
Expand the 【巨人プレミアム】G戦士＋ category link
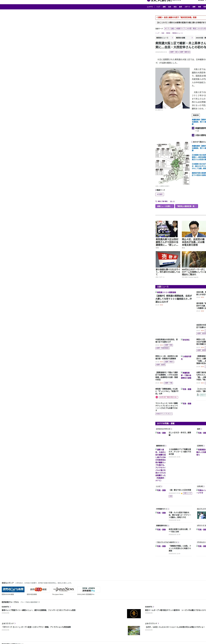(x=167, y=542)
